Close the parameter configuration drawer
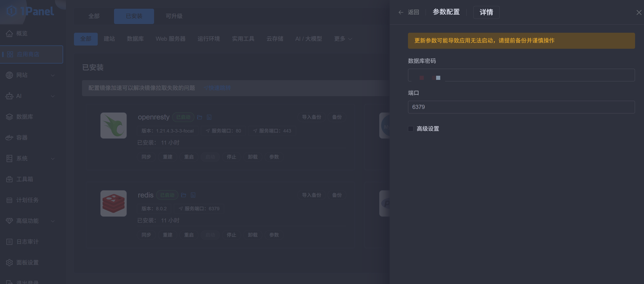 pos(639,13)
